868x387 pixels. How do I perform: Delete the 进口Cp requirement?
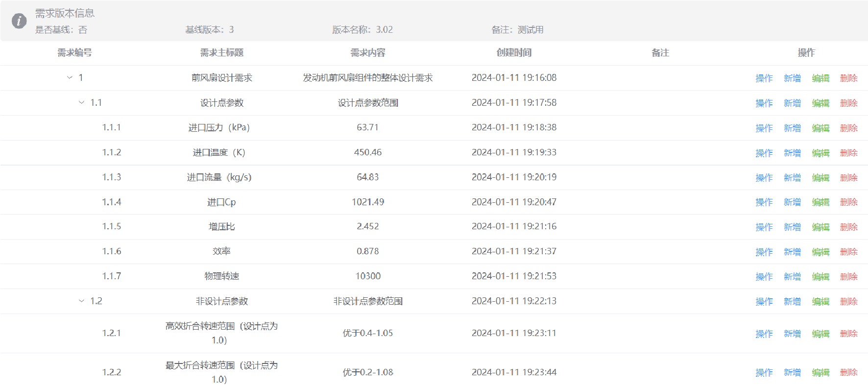(x=849, y=202)
